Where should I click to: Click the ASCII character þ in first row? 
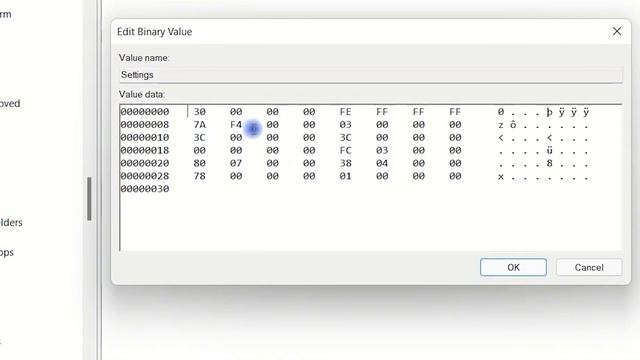(x=549, y=112)
